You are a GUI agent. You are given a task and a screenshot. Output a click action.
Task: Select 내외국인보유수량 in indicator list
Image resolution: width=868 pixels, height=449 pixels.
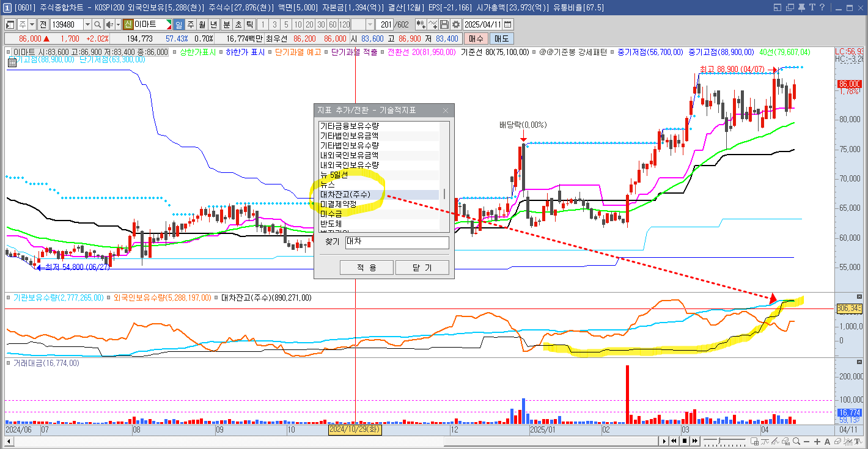(x=379, y=165)
